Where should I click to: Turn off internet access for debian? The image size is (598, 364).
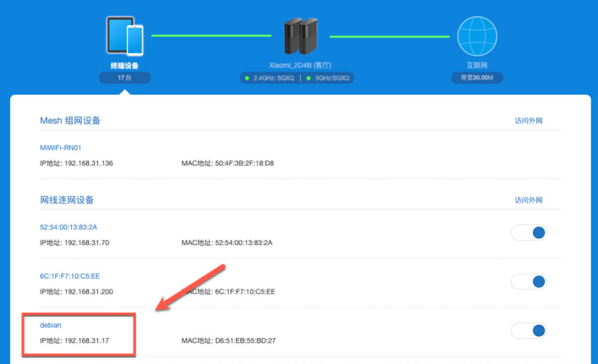tap(529, 331)
